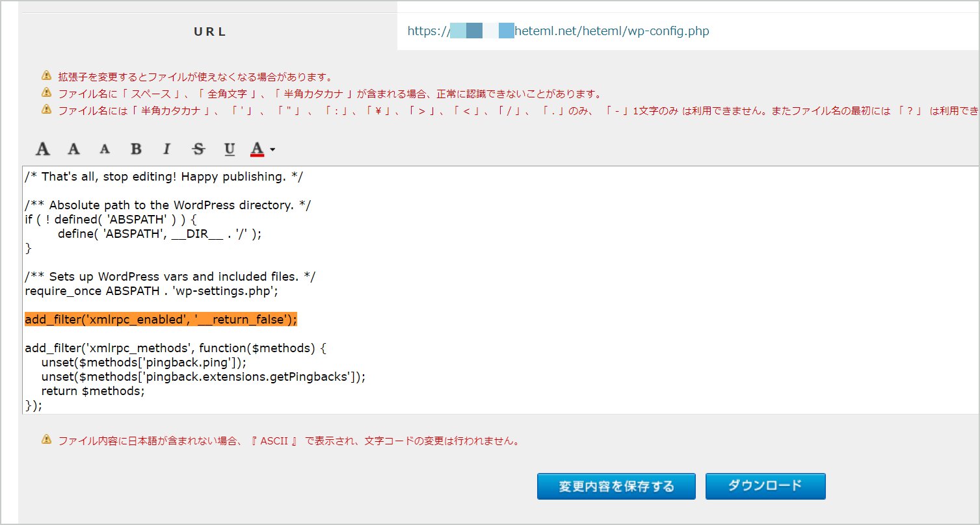Toggle bold formatting with B icon
The height and width of the screenshot is (525, 980).
tap(136, 149)
